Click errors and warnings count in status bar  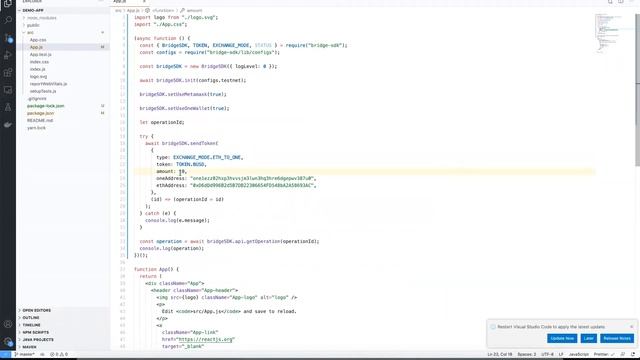tap(59, 354)
